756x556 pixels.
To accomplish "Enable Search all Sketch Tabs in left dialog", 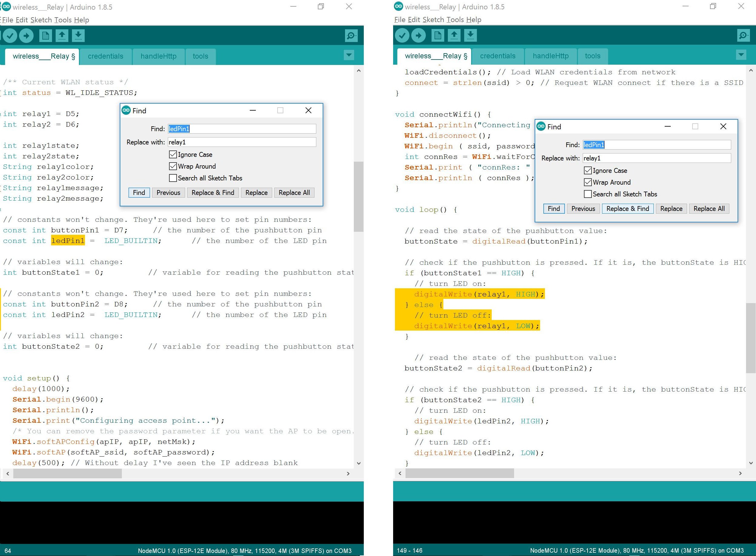I will pyautogui.click(x=173, y=178).
